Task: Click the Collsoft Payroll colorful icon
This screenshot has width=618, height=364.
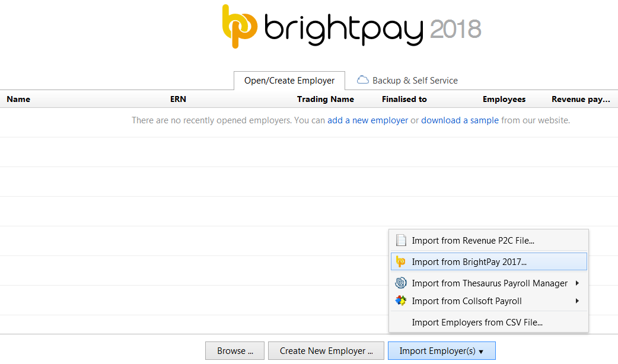Action: coord(401,301)
